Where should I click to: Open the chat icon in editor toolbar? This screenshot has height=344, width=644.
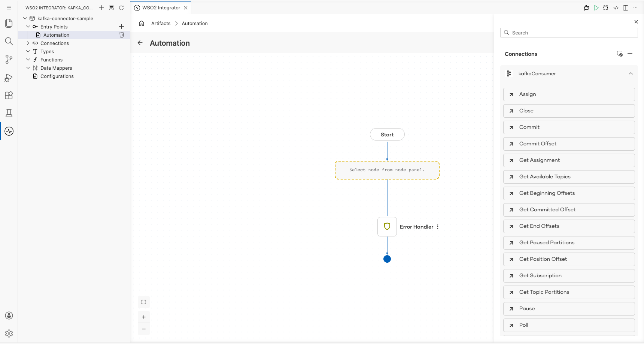587,7
